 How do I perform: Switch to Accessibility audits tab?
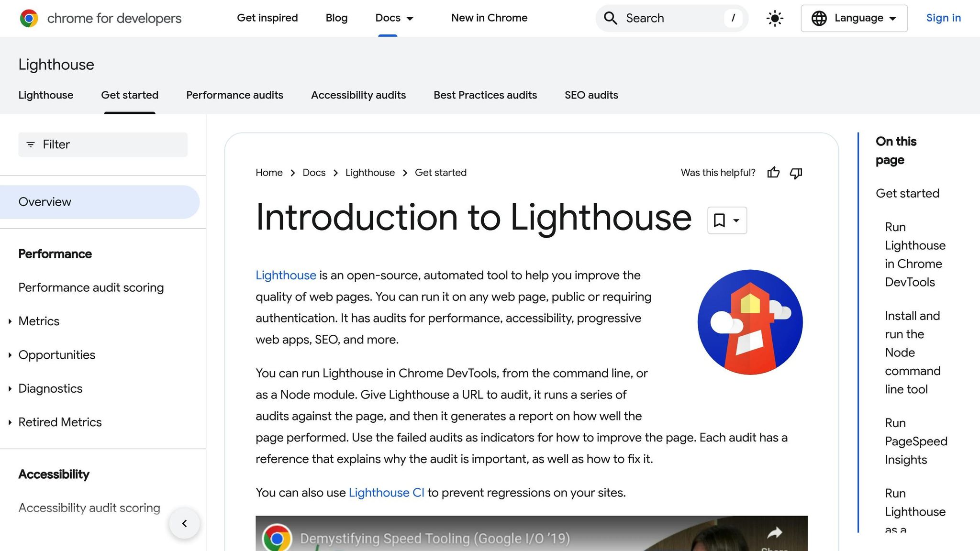click(358, 95)
